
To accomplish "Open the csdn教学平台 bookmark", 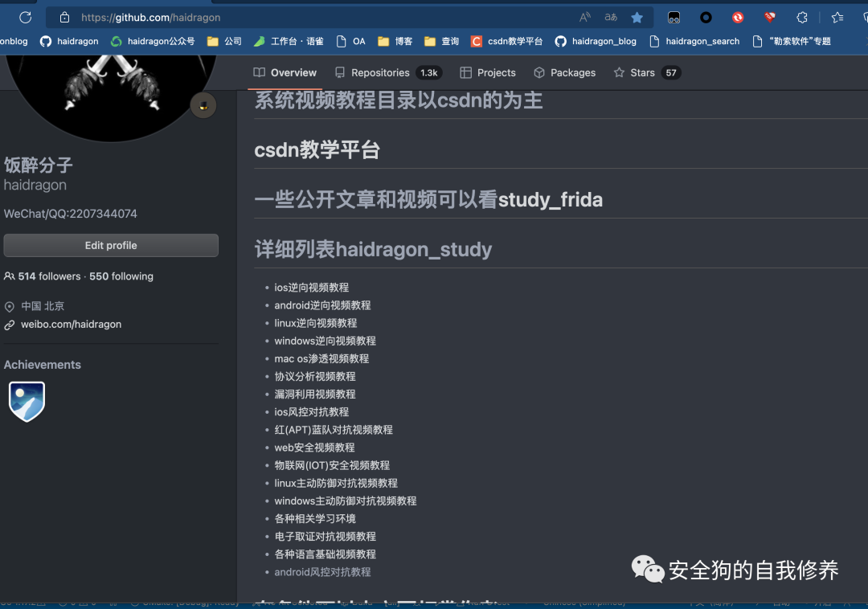I will pos(506,42).
